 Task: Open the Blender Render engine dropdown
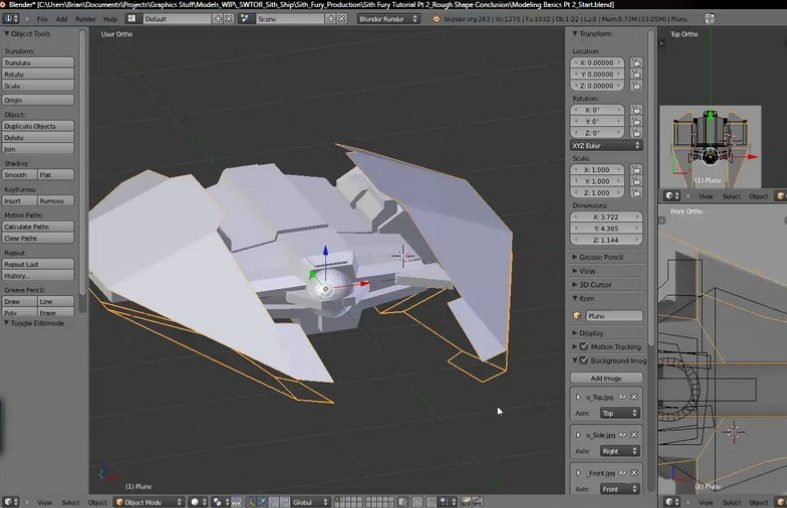[x=388, y=19]
